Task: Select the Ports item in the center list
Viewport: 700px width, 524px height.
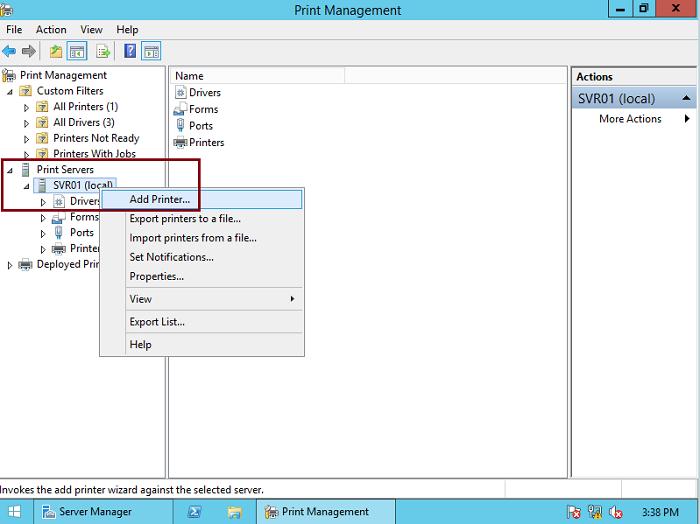Action: [x=200, y=126]
